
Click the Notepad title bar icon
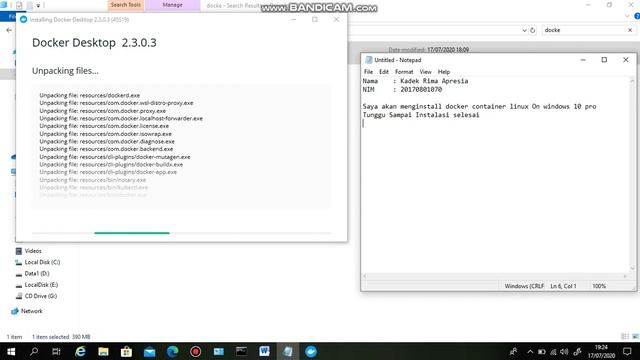click(x=369, y=60)
